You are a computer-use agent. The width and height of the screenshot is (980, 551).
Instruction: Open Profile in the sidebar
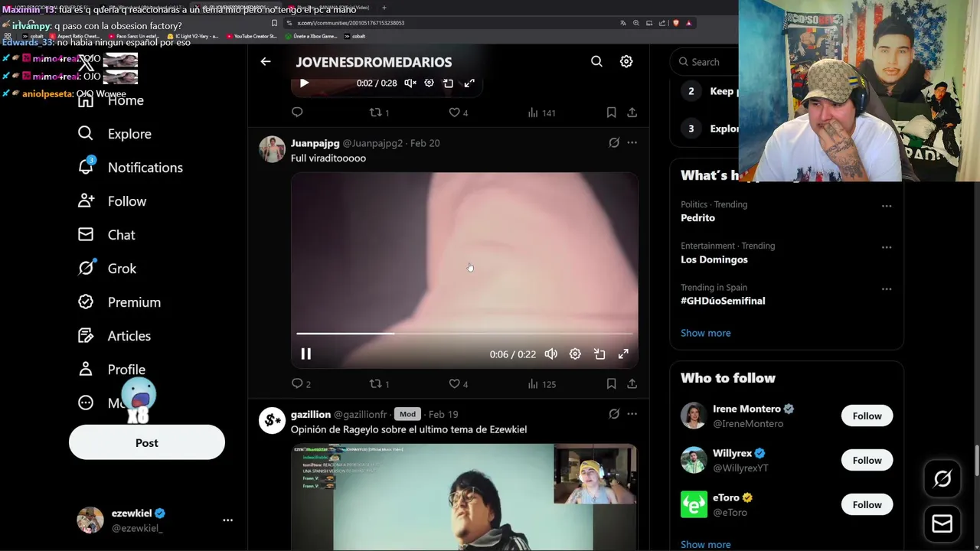point(112,370)
